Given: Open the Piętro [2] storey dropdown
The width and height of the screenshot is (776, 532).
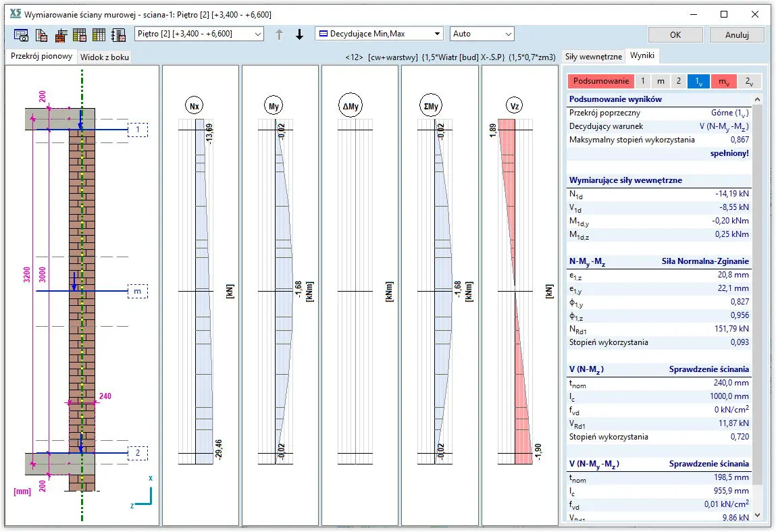Looking at the screenshot, I should pos(199,34).
